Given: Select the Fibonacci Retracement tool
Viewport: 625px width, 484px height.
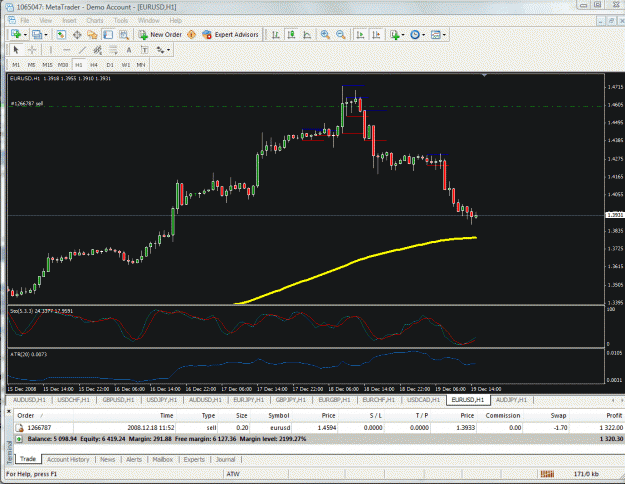Looking at the screenshot, I should [113, 50].
